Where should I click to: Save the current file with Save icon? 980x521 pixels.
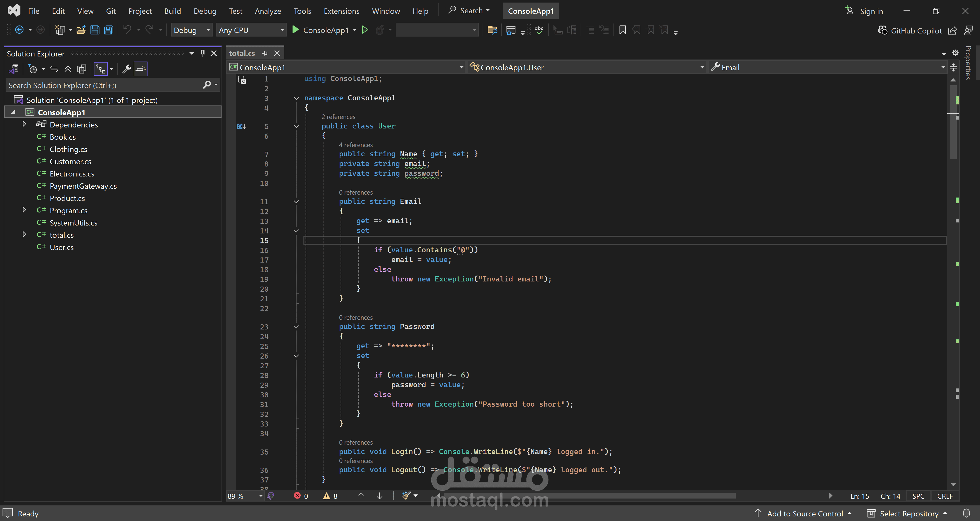point(95,30)
